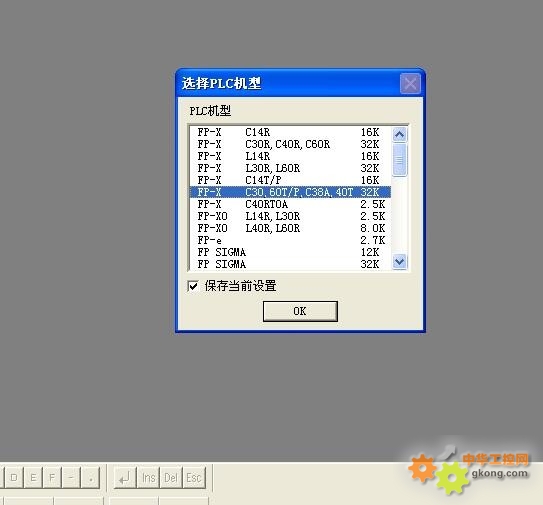The image size is (543, 505).
Task: Confirm selection with the OK button
Action: click(300, 311)
